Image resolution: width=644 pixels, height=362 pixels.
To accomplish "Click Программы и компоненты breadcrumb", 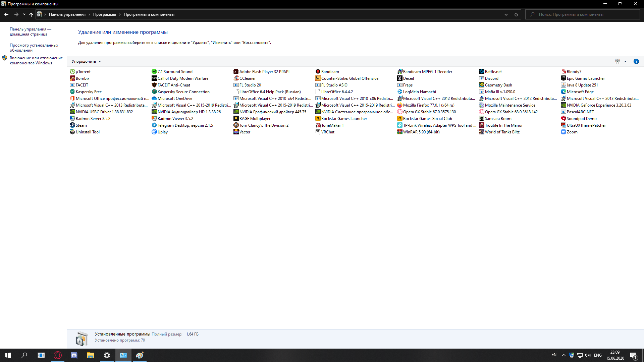I will tap(149, 14).
